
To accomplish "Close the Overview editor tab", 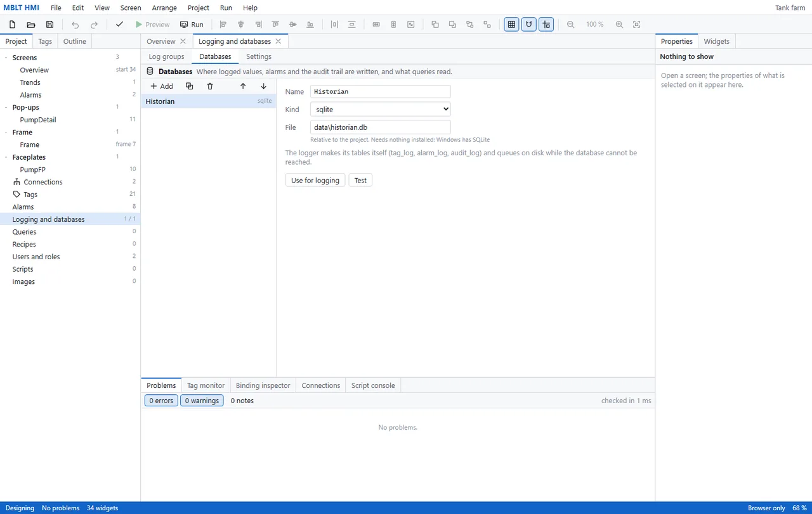I will [183, 41].
